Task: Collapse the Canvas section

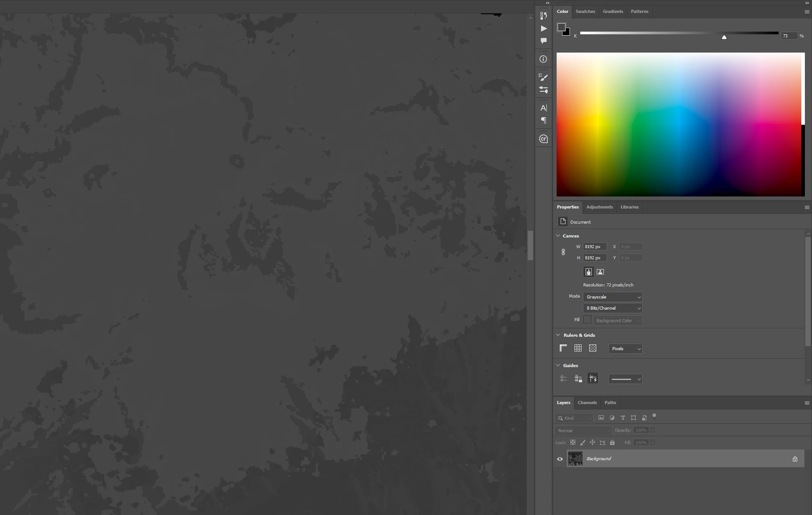Action: (x=558, y=236)
